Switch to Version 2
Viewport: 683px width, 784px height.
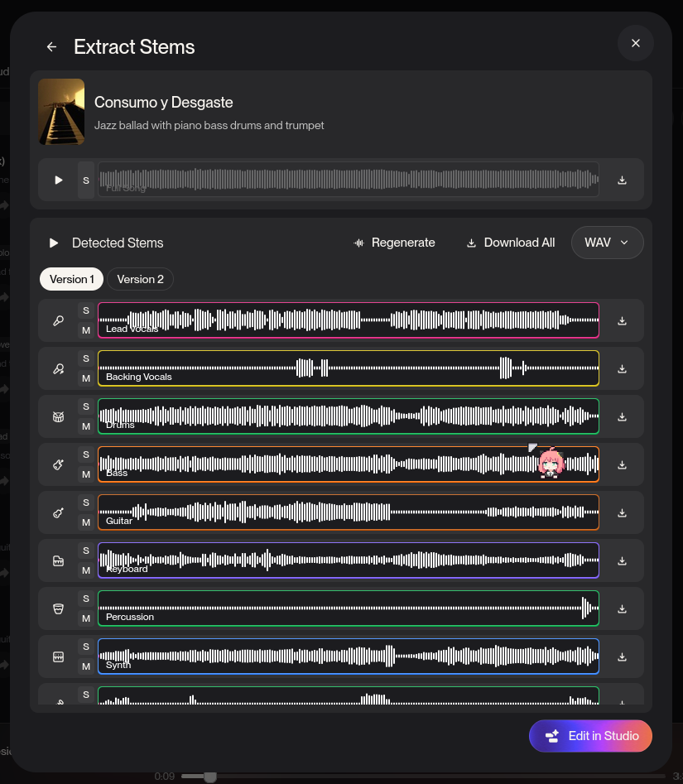[140, 279]
